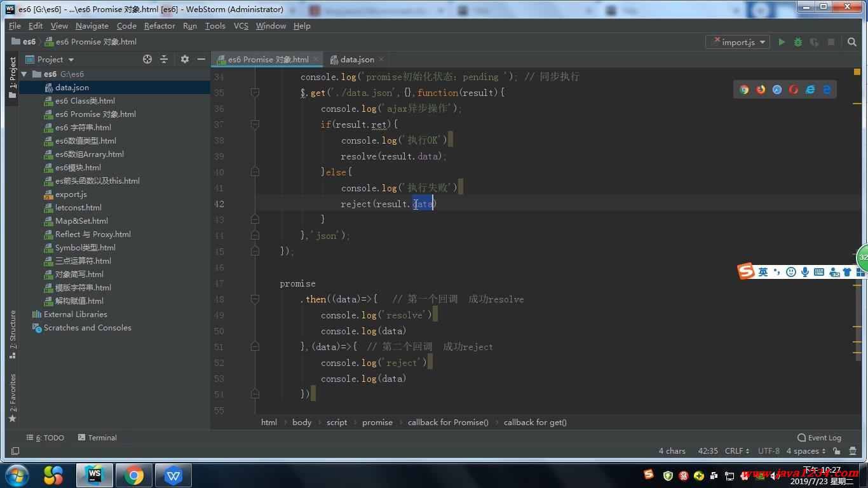
Task: Toggle read-only lock icon in status bar
Action: 837,451
